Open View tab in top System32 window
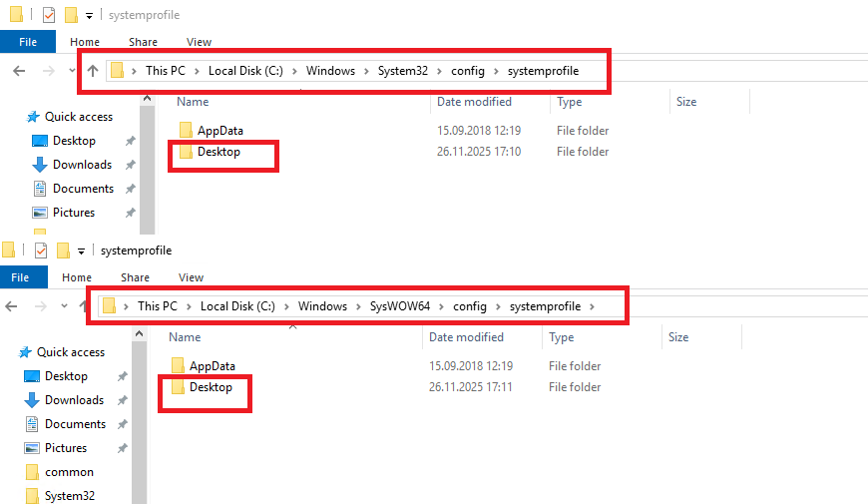Viewport: 868px width, 504px height. (x=199, y=42)
